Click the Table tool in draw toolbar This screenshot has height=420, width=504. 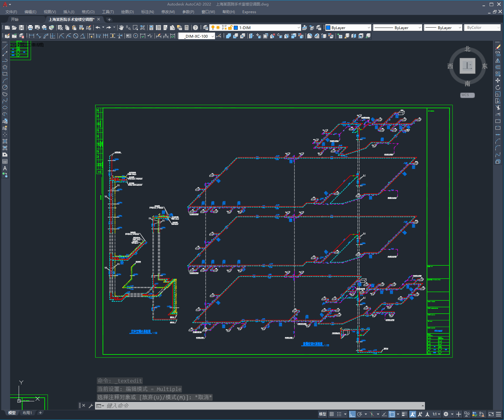(5, 161)
